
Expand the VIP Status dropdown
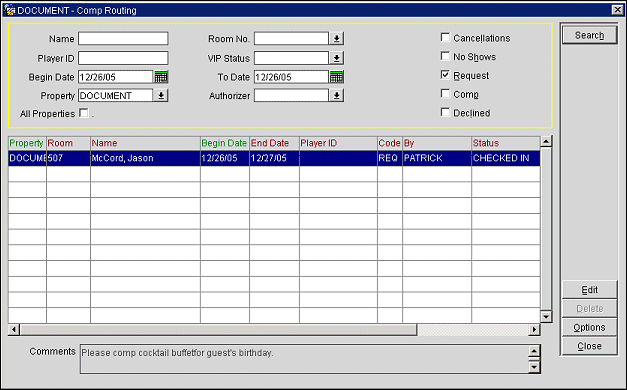(336, 58)
